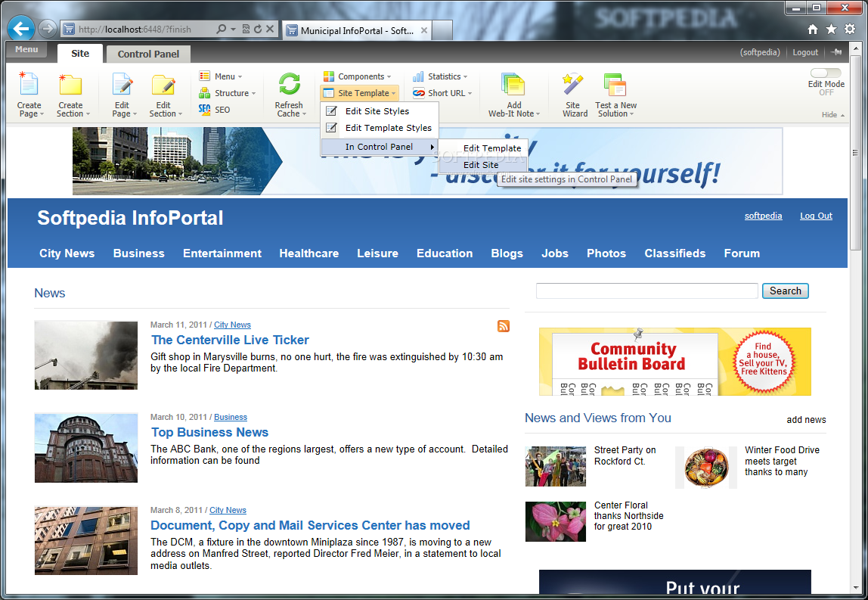This screenshot has width=868, height=600.
Task: Expand the Components dropdown
Action: [357, 76]
